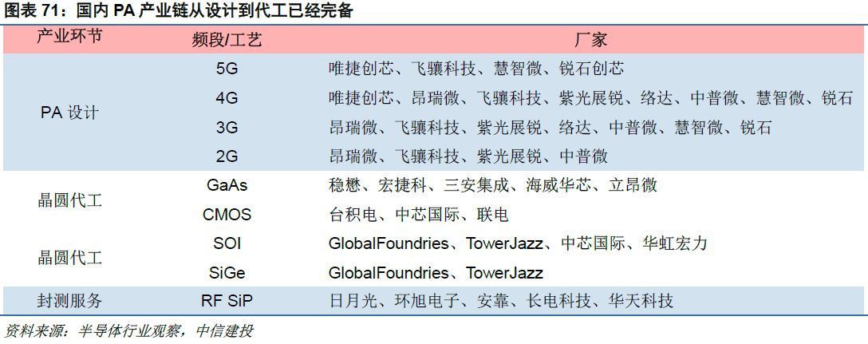Click "晶圆代工" beside the SOI and SiGe rows
Viewport: 868px width, 344px height.
(69, 258)
